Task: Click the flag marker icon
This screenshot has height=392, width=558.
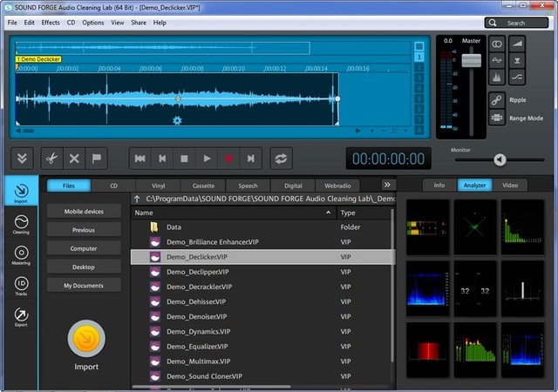Action: [x=97, y=159]
